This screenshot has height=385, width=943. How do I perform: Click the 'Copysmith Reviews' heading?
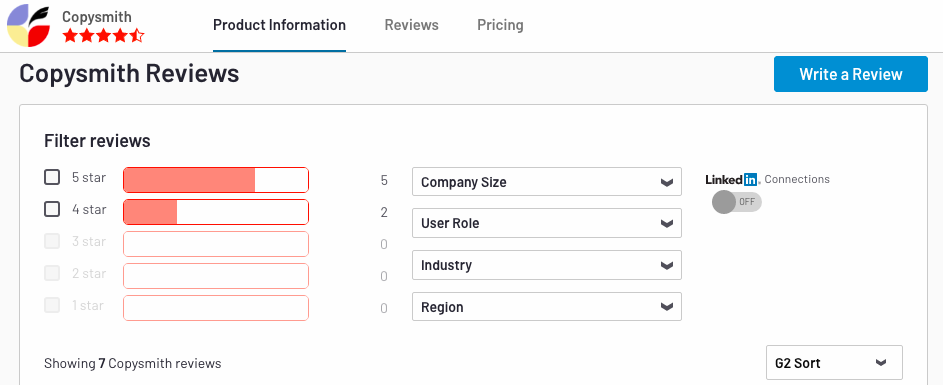(129, 73)
